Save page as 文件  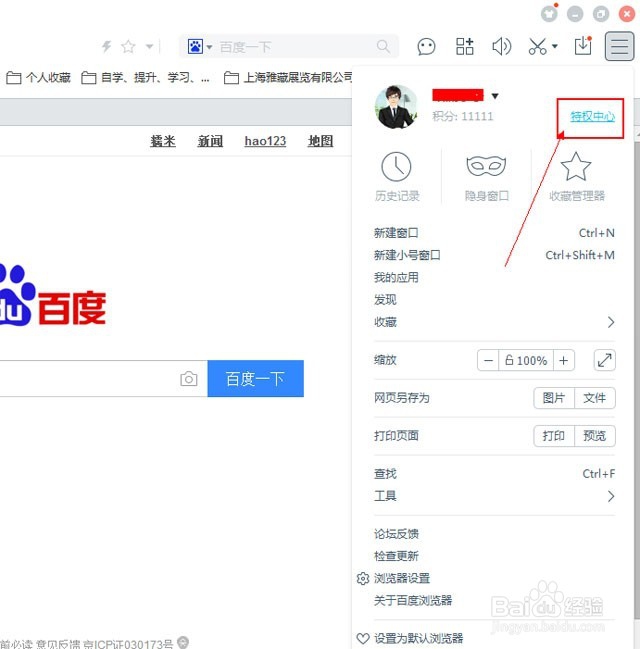(x=595, y=398)
